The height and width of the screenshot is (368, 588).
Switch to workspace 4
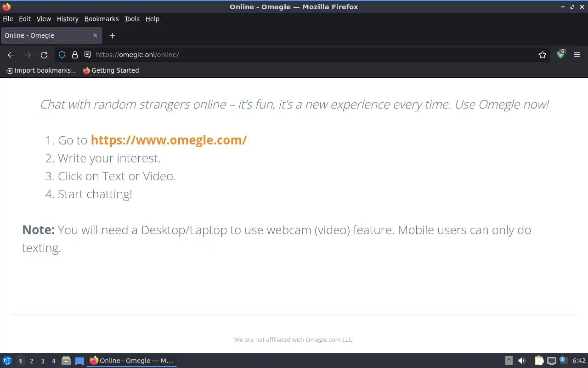(53, 361)
